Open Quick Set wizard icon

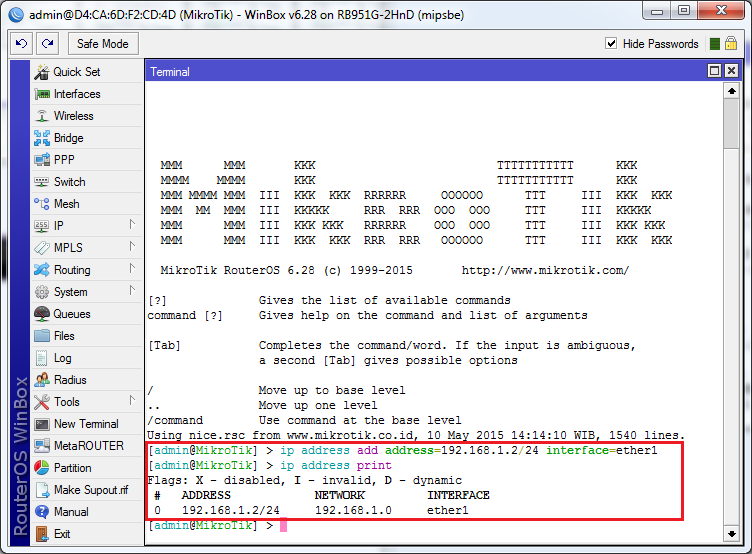click(42, 72)
